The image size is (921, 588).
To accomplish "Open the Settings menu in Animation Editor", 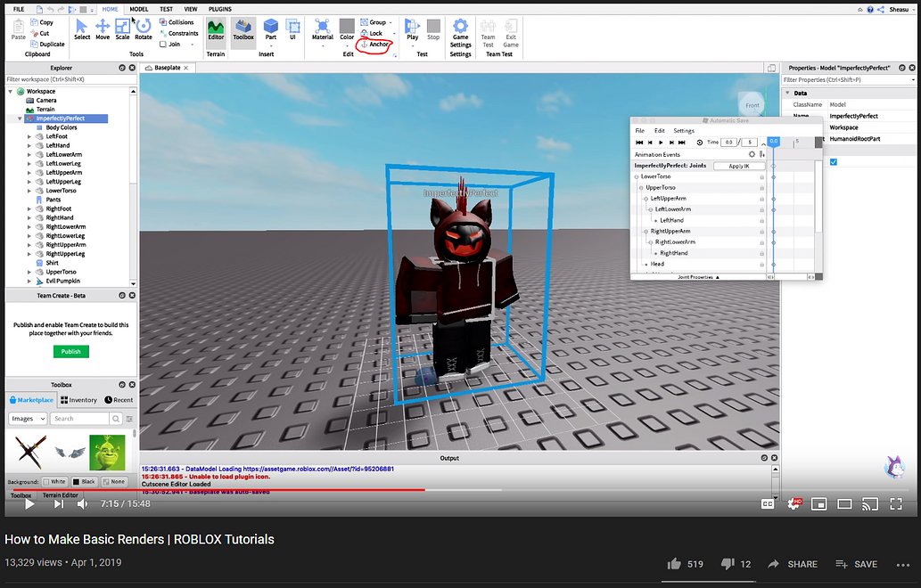I will pyautogui.click(x=683, y=130).
